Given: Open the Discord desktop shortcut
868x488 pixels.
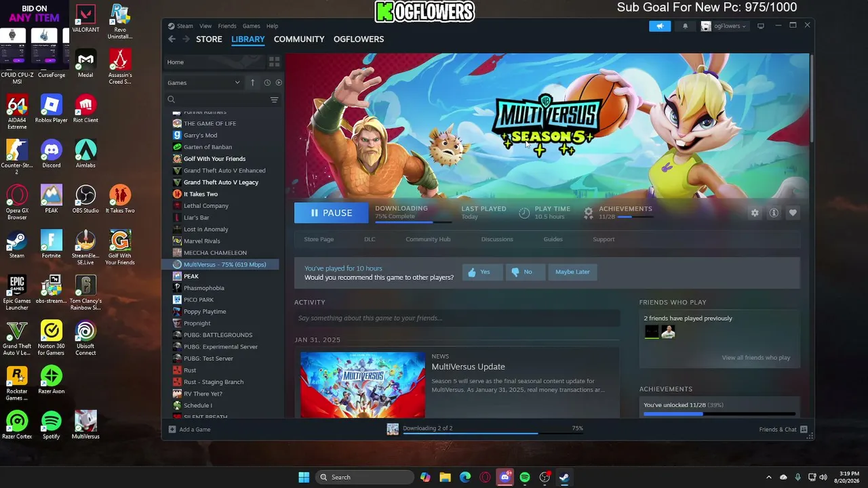Looking at the screenshot, I should point(52,154).
